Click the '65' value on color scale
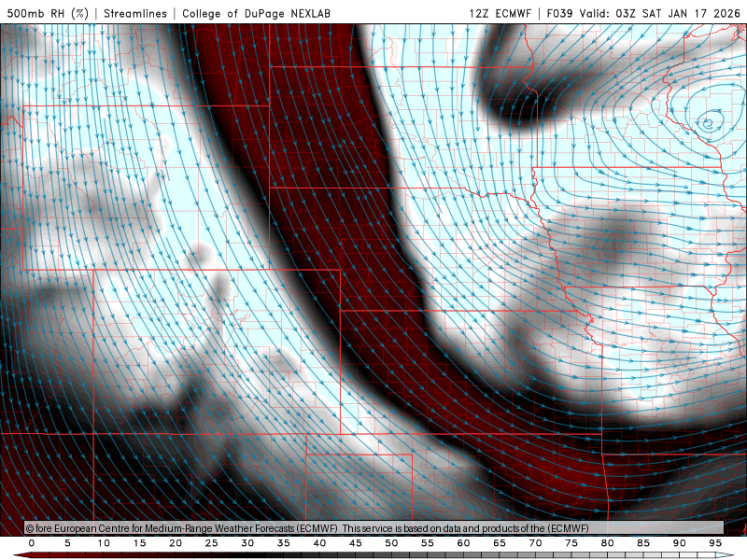Image resolution: width=747 pixels, height=560 pixels. coord(500,543)
